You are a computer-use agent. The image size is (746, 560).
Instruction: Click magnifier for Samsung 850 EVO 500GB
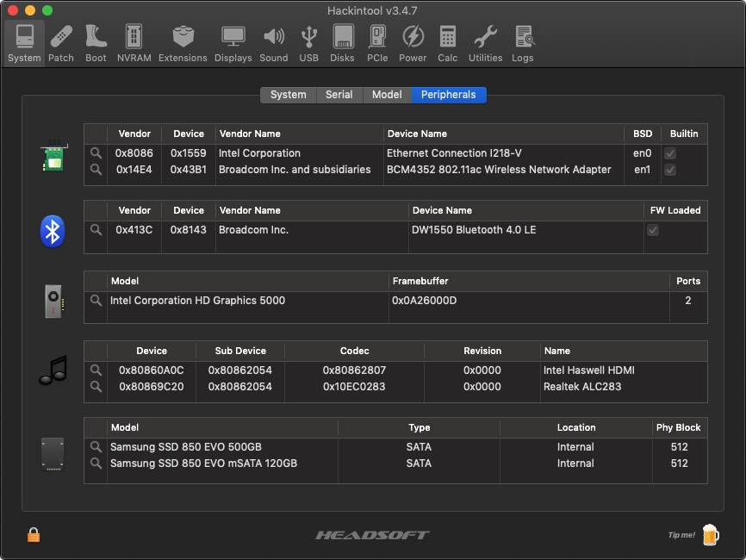(x=96, y=447)
